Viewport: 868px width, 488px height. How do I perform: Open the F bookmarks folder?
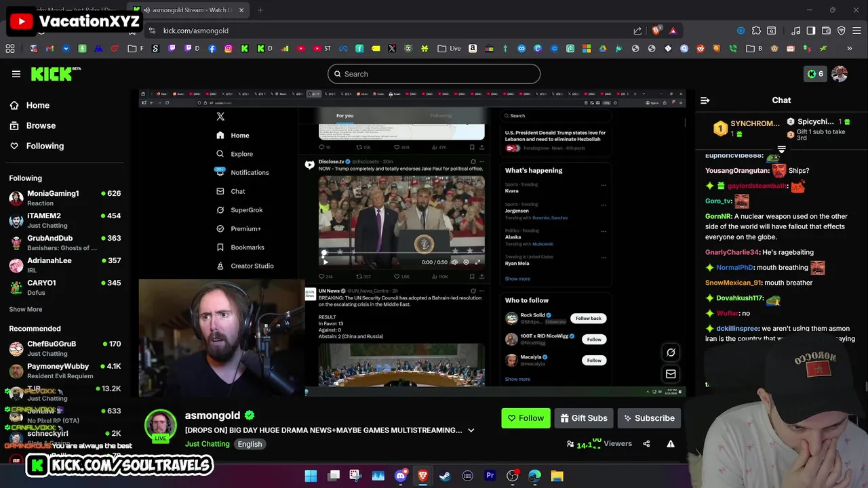pyautogui.click(x=136, y=49)
